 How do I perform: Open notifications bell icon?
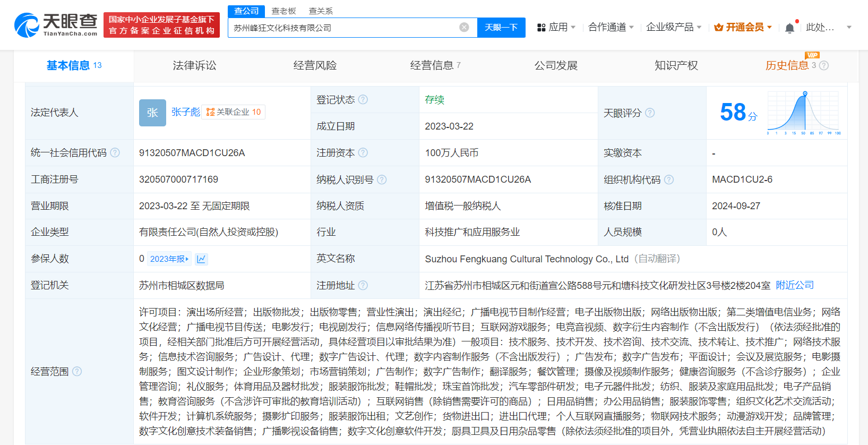790,28
